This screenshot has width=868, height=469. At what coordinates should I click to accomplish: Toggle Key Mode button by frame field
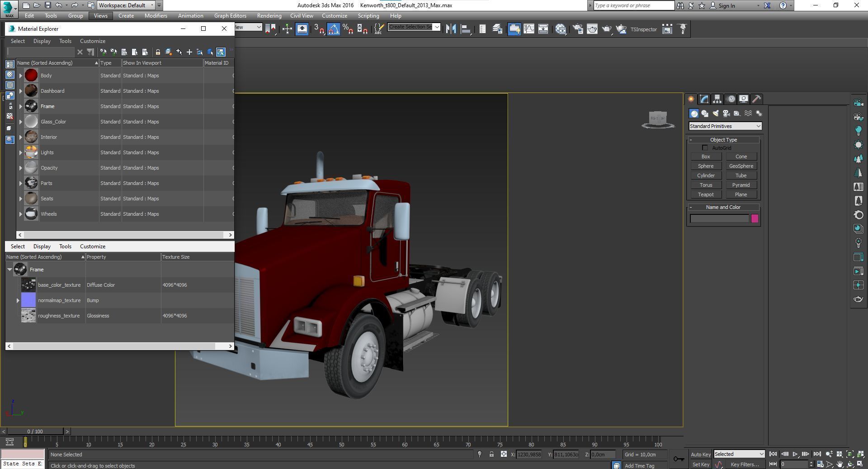pos(773,464)
